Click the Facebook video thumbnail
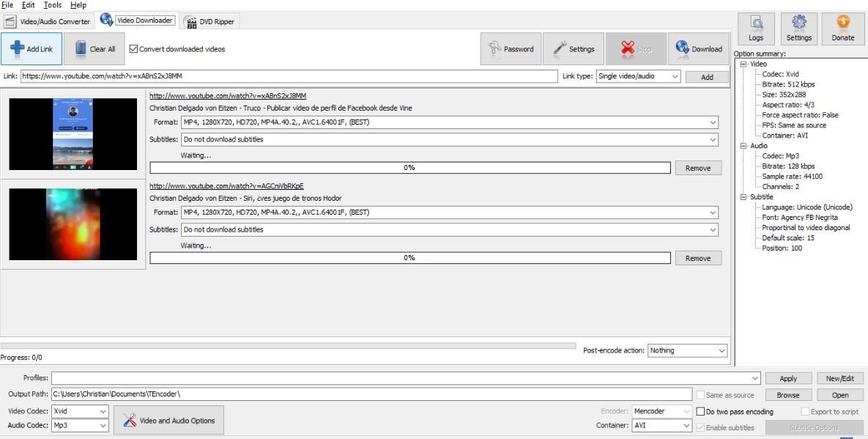 73,134
